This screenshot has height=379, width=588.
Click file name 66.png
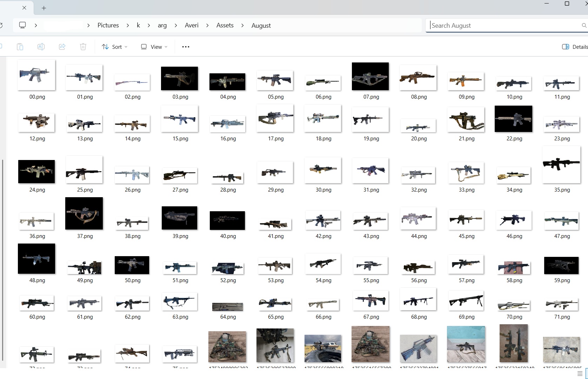(x=323, y=317)
